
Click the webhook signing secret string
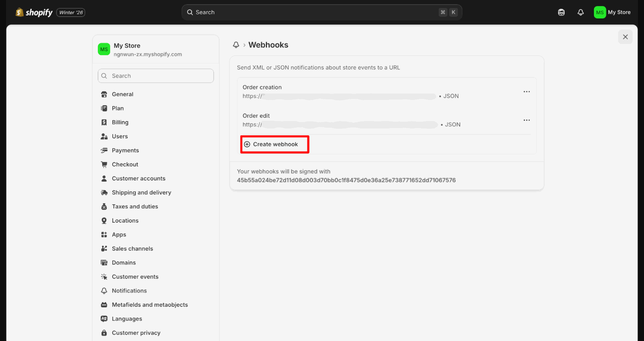(x=346, y=180)
